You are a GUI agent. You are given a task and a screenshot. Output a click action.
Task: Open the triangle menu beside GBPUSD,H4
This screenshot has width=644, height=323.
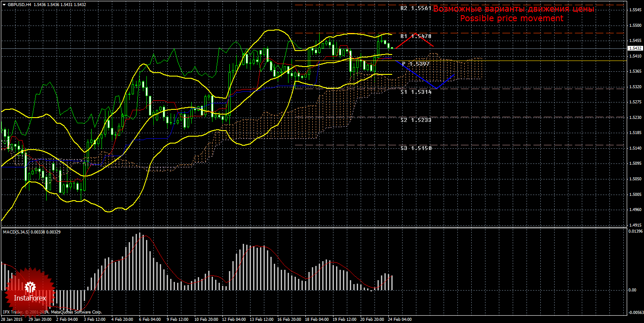pos(4,4)
